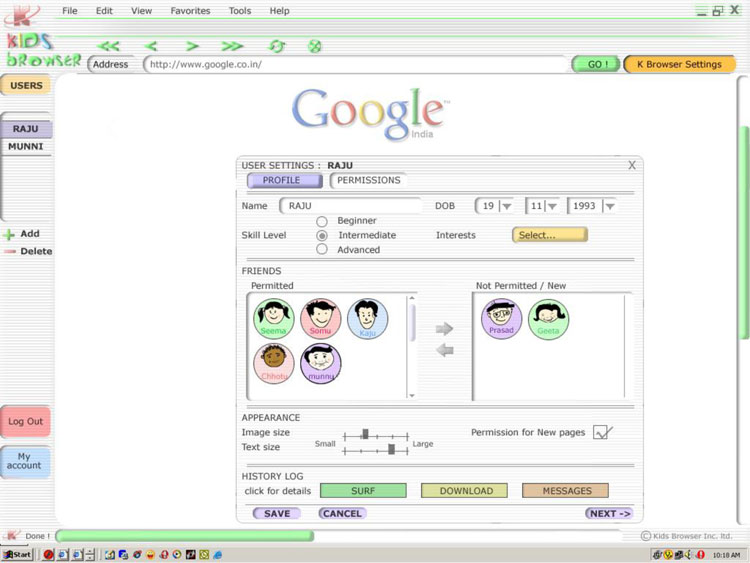Open the Interests Select dropdown
This screenshot has width=750, height=563.
[x=549, y=235]
